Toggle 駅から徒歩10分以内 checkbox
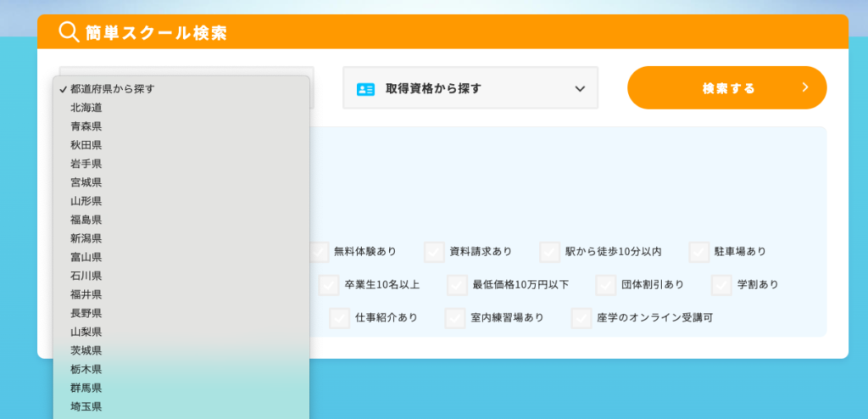The height and width of the screenshot is (419, 868). click(550, 252)
